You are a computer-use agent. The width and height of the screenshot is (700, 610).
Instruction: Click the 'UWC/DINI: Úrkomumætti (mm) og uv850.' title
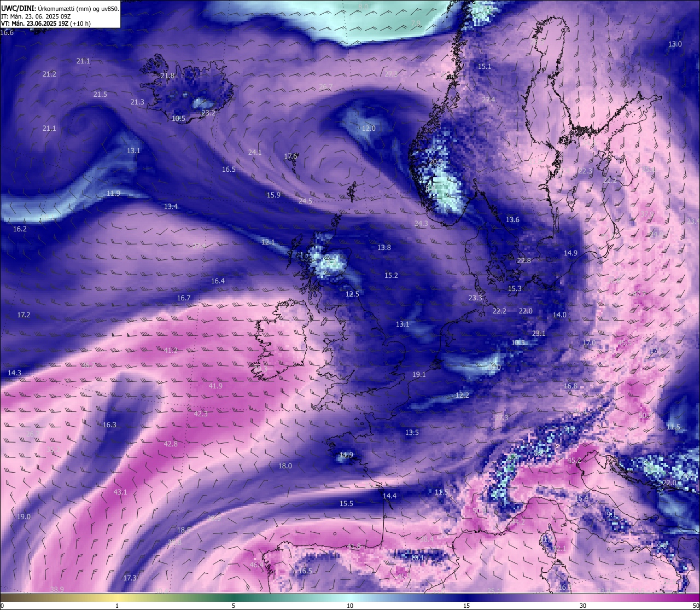[x=60, y=8]
